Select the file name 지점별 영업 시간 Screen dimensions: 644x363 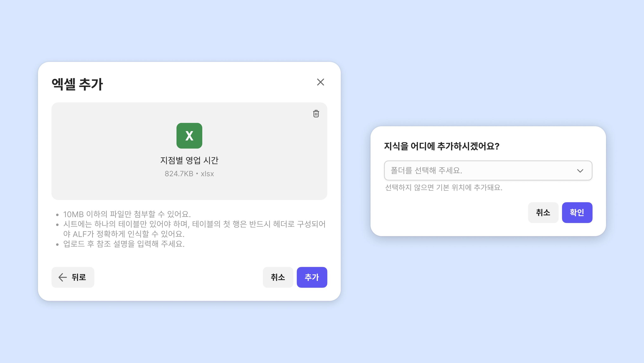(x=189, y=160)
